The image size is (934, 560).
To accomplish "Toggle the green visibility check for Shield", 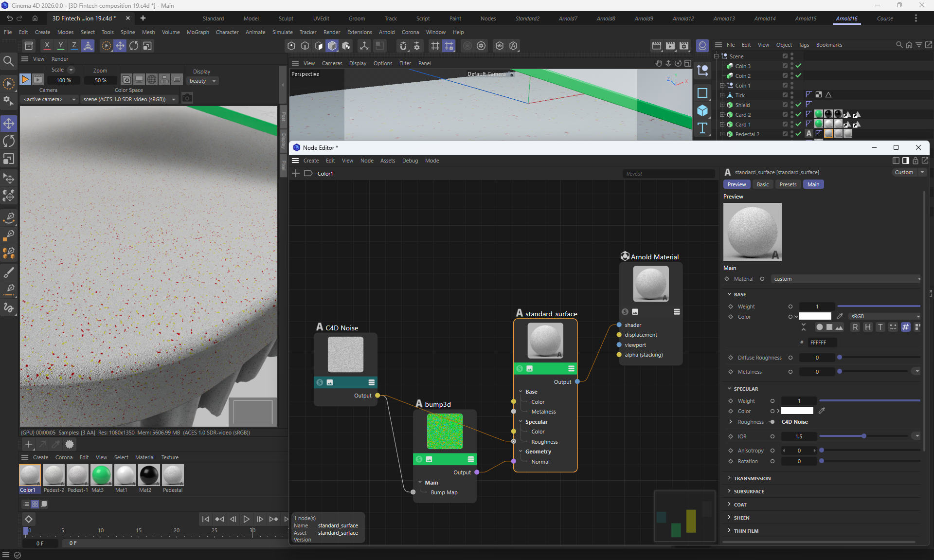I will click(x=798, y=105).
